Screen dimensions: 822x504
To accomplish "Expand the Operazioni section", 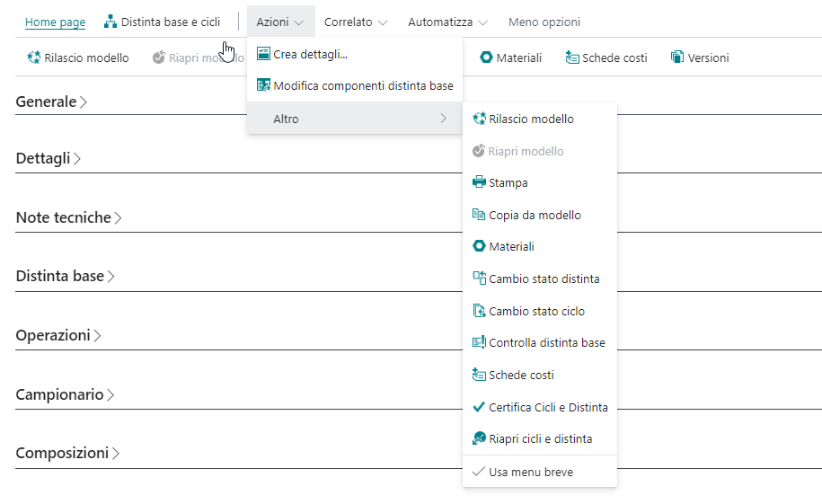I will coord(58,336).
